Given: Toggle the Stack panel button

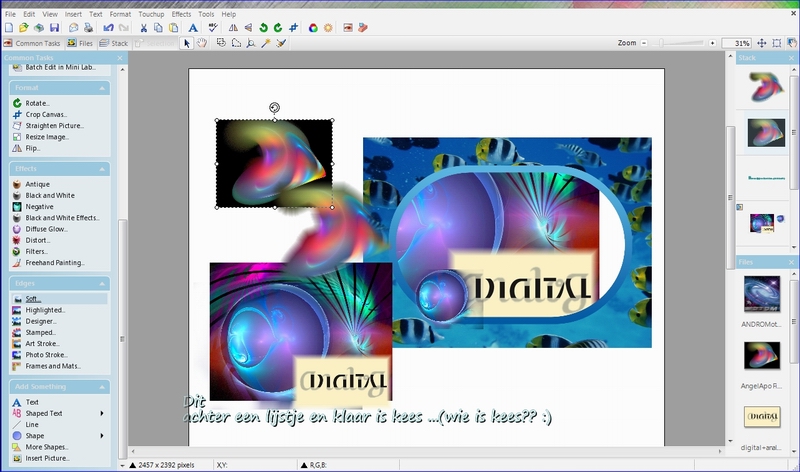Looking at the screenshot, I should coord(114,43).
